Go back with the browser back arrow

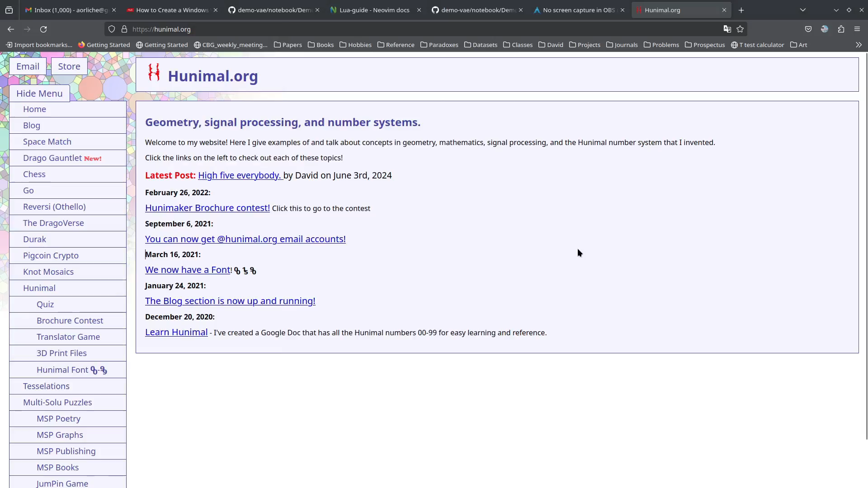click(x=11, y=29)
